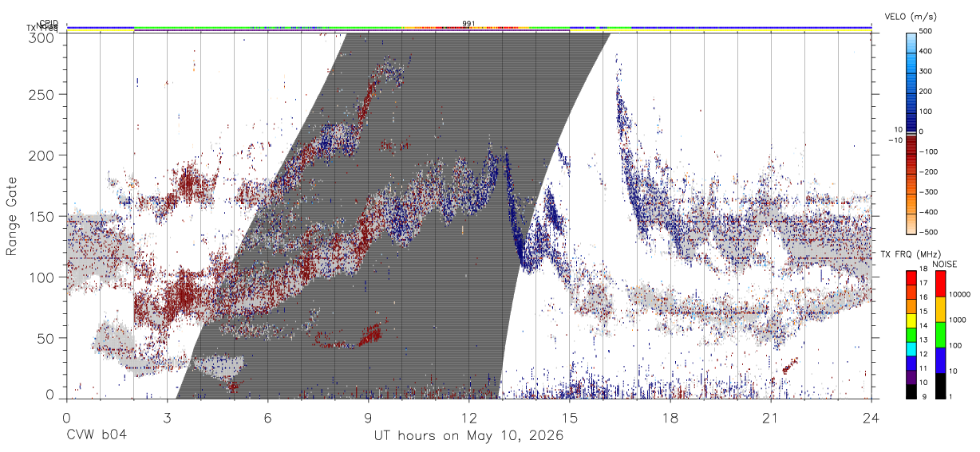Pick the pale orange bottom of velocity colorbar
980x452 pixels.
912,226
